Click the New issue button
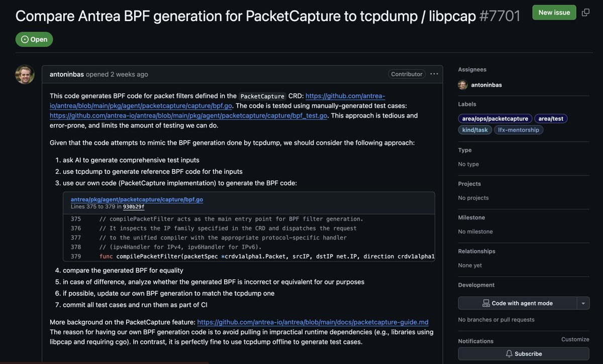 (554, 13)
